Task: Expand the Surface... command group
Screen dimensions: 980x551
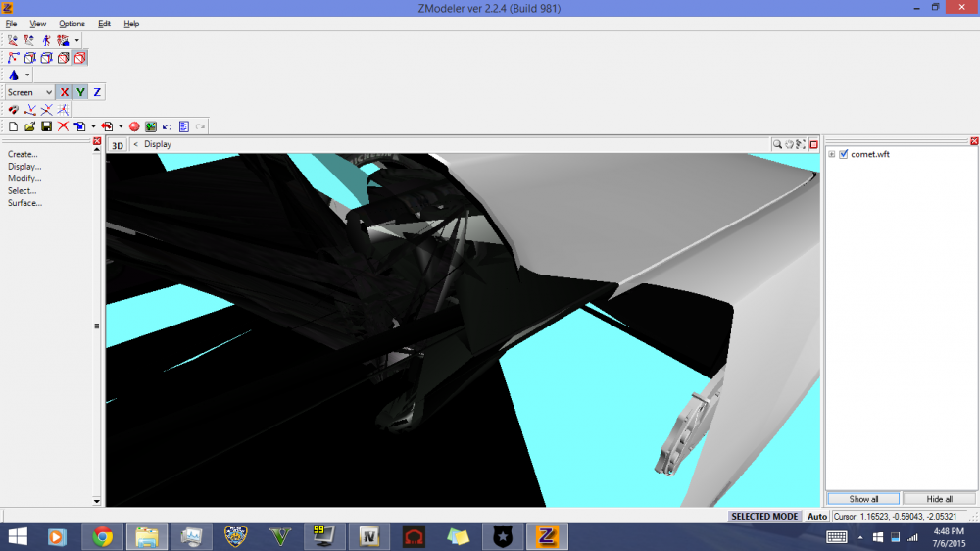Action: pyautogui.click(x=25, y=203)
